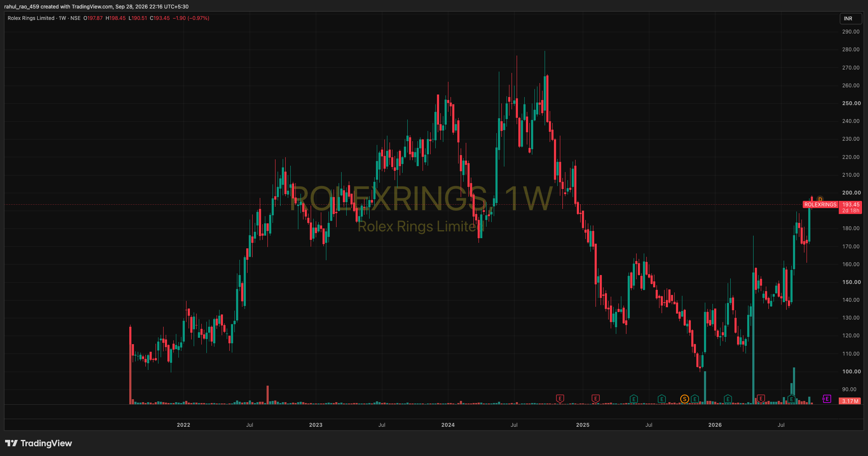This screenshot has width=868, height=456.
Task: Click the green earnings marker right of Jul 2025
Action: click(662, 399)
